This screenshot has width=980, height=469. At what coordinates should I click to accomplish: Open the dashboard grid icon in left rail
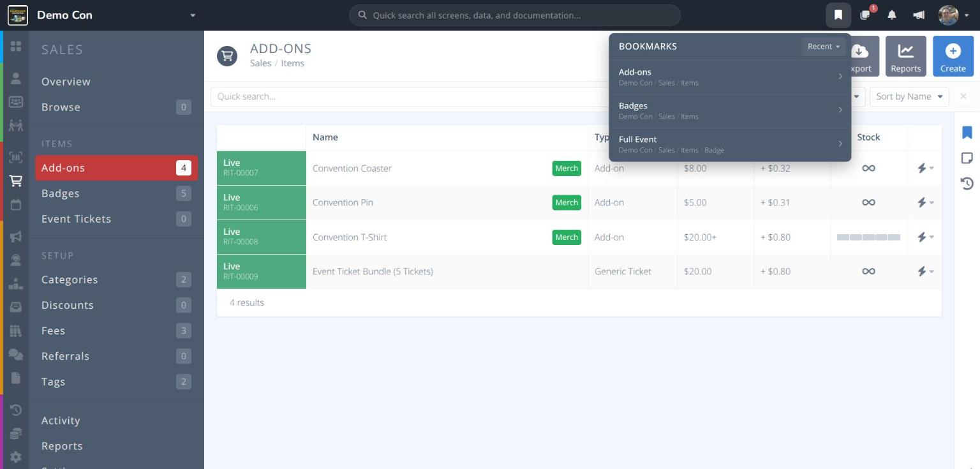(16, 47)
